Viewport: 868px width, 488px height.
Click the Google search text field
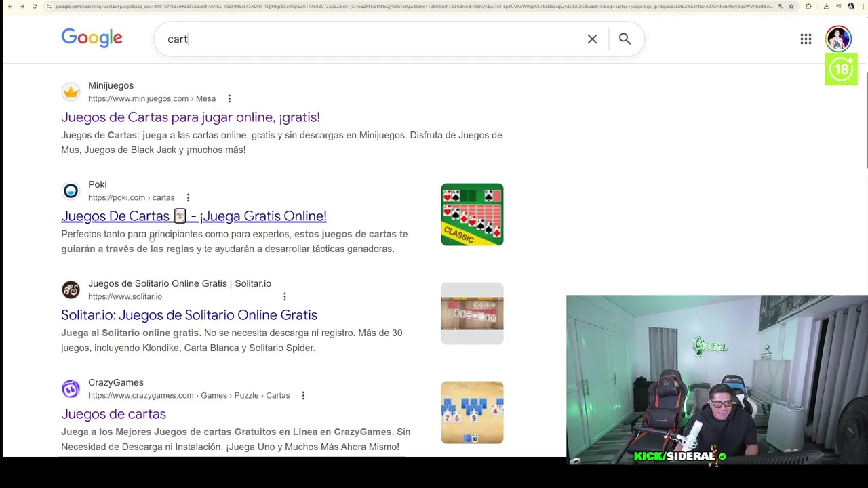click(x=373, y=39)
